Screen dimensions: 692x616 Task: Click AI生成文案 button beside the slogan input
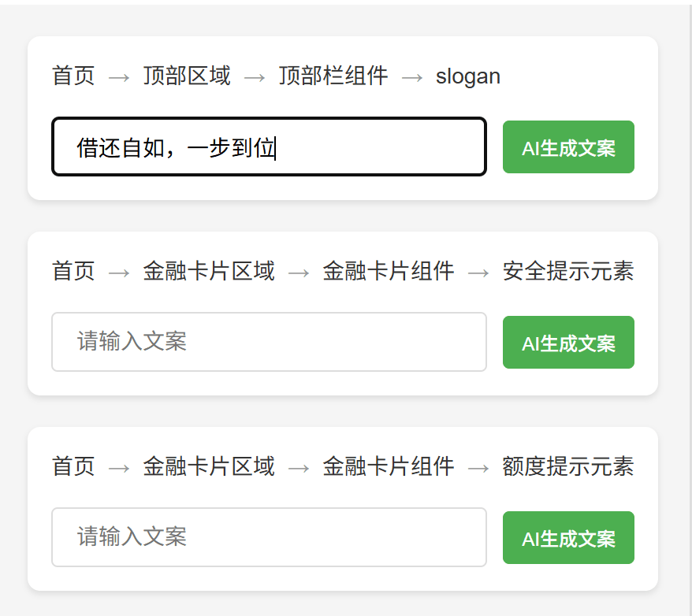point(568,147)
